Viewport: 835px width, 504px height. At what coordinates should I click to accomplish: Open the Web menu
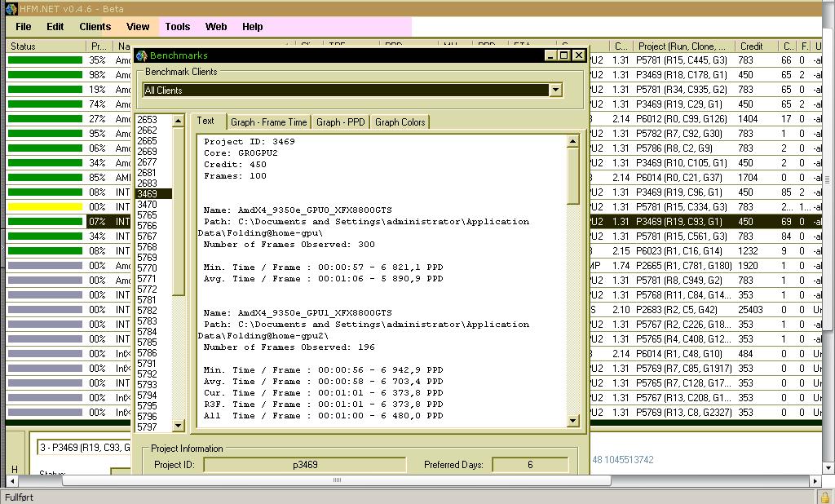(x=215, y=27)
